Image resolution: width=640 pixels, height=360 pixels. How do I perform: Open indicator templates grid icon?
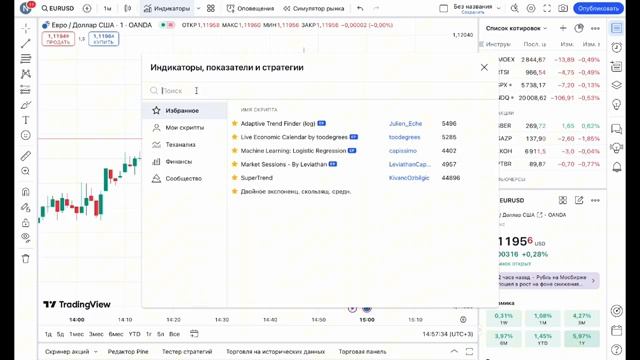click(211, 8)
